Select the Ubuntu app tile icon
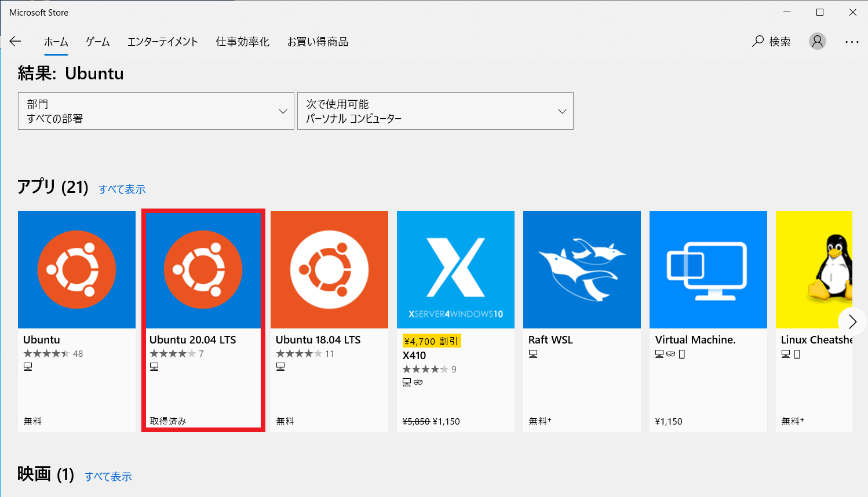The image size is (868, 497). [76, 269]
